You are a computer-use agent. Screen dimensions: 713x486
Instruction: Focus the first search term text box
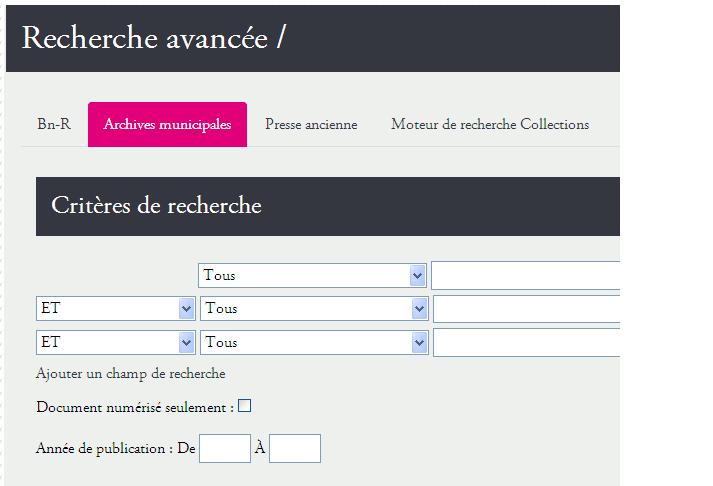(526, 276)
